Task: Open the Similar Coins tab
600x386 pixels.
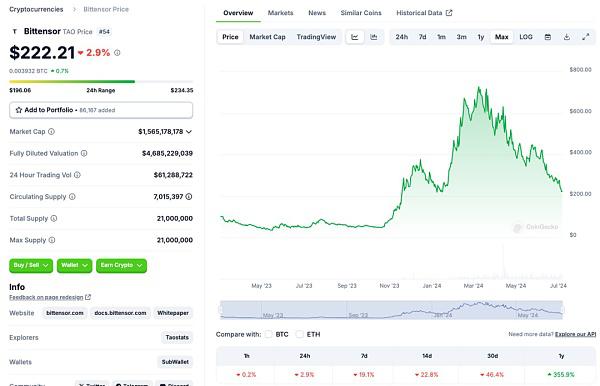Action: (361, 13)
